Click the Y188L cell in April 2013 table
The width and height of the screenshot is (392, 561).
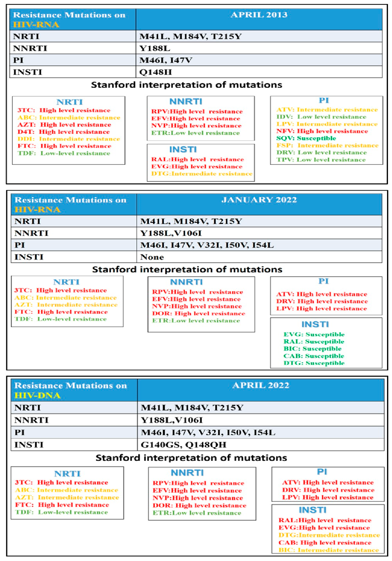point(154,48)
